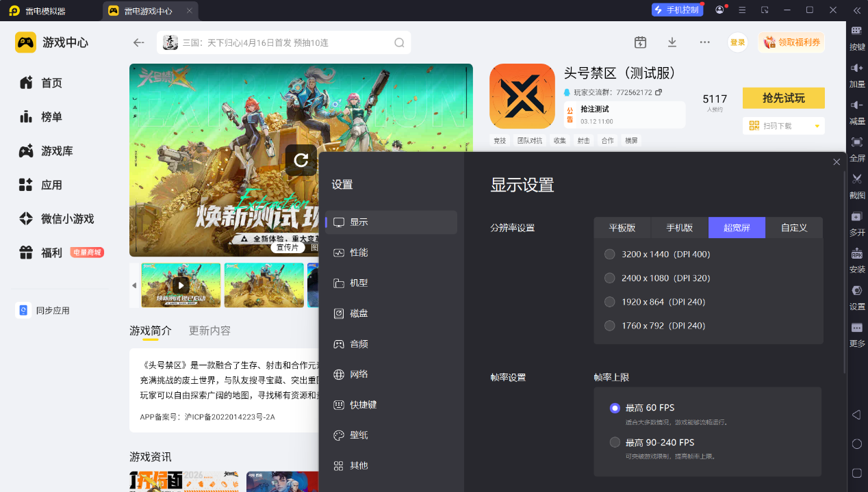Open the user account icon in title bar
The height and width of the screenshot is (492, 868).
click(x=719, y=10)
